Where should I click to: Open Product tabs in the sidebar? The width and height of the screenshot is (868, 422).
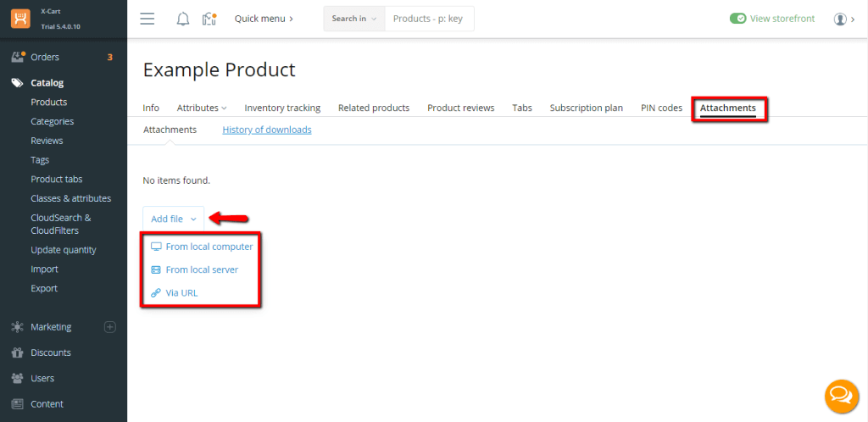coord(57,179)
